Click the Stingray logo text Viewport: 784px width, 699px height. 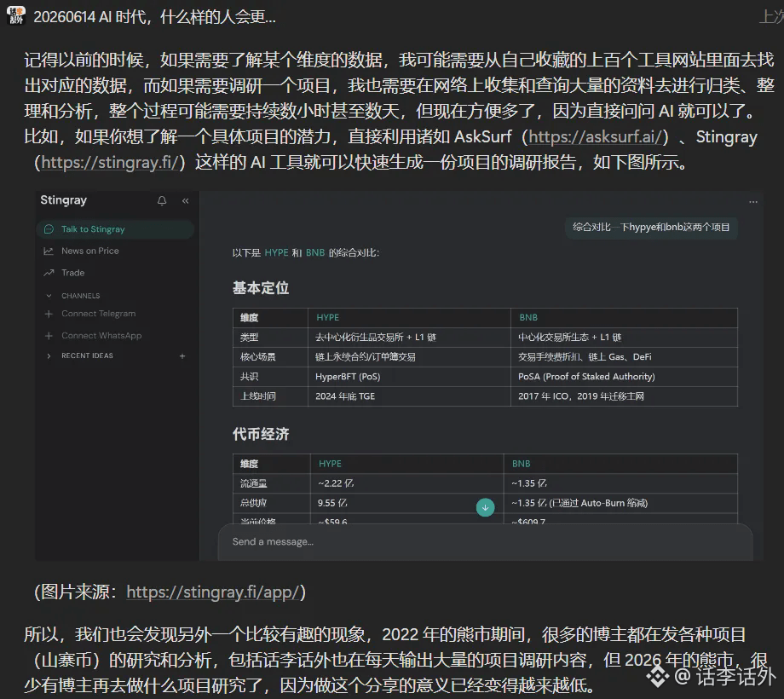point(64,200)
